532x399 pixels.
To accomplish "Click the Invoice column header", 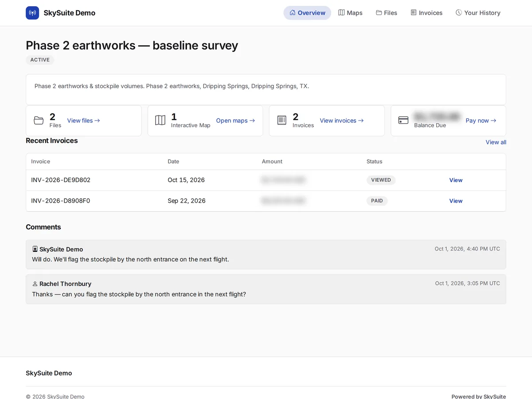I will pos(40,161).
